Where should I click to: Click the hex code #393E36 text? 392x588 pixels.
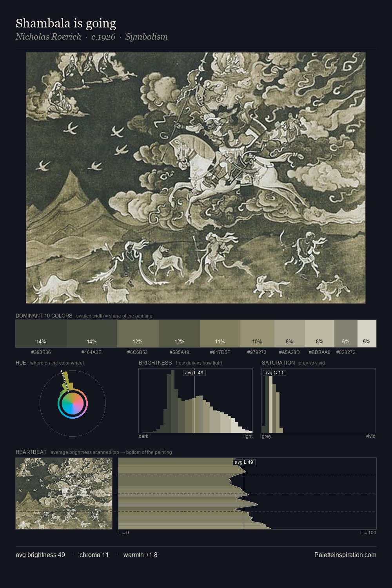(x=41, y=352)
